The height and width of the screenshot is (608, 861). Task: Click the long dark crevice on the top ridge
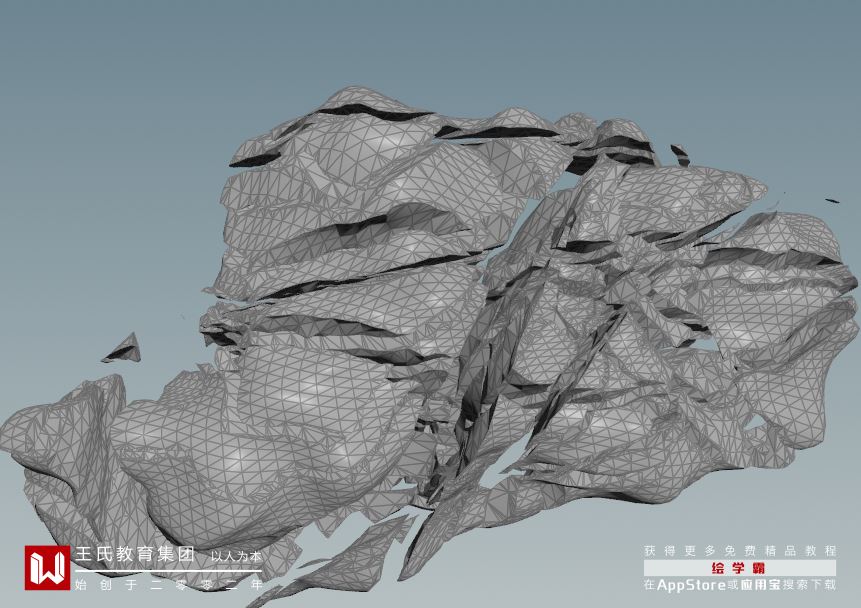tap(373, 114)
